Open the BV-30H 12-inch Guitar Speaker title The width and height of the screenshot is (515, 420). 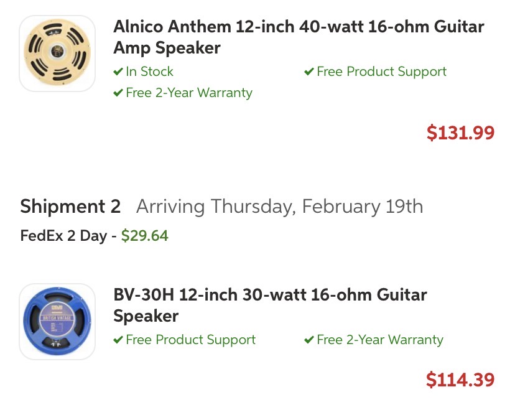click(x=270, y=305)
